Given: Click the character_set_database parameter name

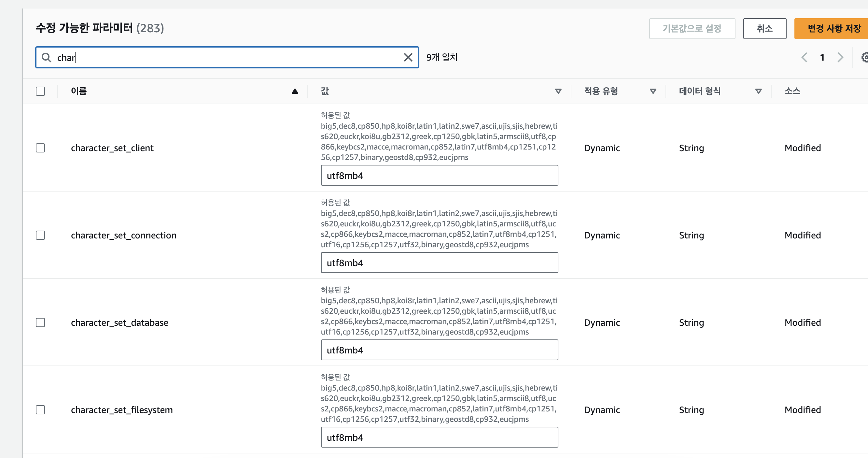Looking at the screenshot, I should click(x=119, y=322).
